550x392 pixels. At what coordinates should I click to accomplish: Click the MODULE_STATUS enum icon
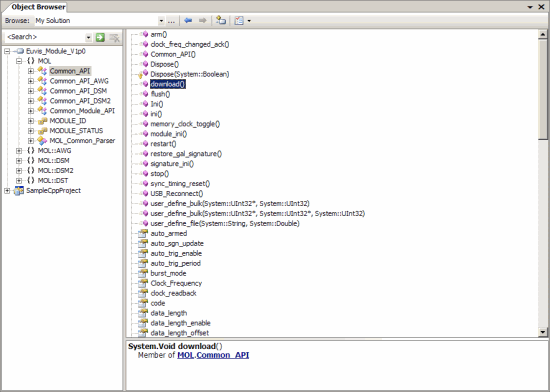click(42, 131)
